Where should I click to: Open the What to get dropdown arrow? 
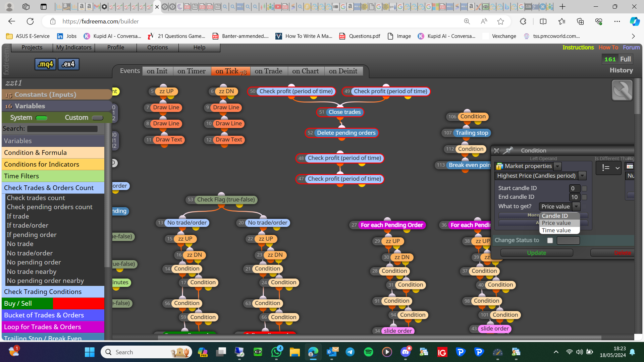pyautogui.click(x=576, y=206)
